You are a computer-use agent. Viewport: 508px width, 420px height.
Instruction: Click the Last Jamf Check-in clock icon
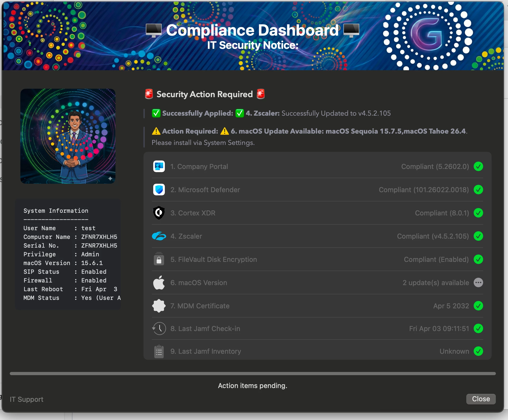[x=159, y=329]
